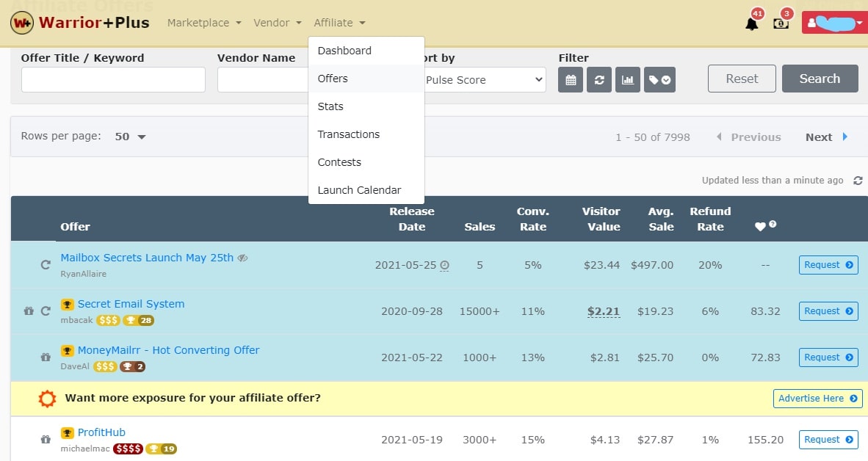
Task: Open the Marketplace menu
Action: click(204, 23)
